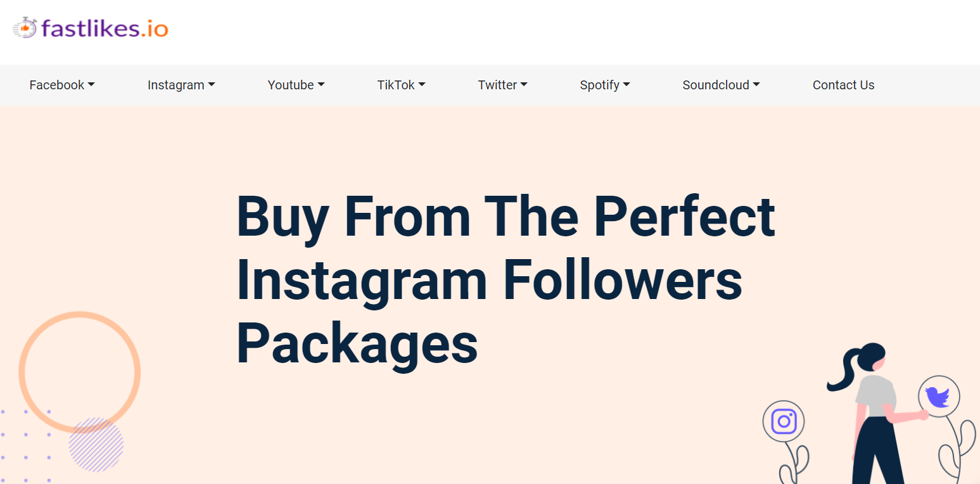Click the Instagram camera icon in the illustration

tap(784, 420)
